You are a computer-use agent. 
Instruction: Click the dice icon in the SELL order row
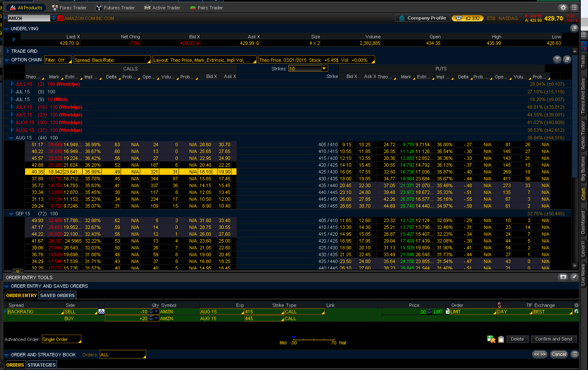(x=101, y=312)
